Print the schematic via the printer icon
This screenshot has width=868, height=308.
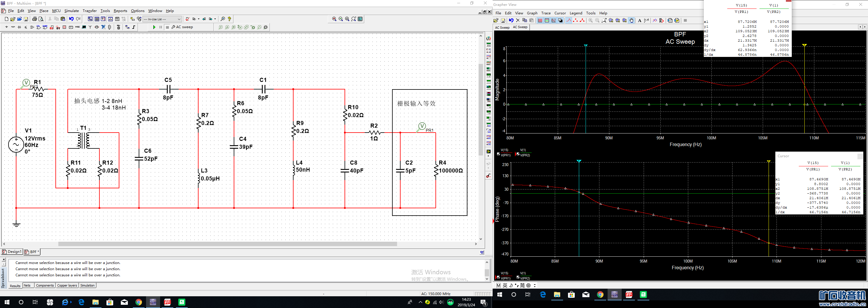click(x=34, y=19)
